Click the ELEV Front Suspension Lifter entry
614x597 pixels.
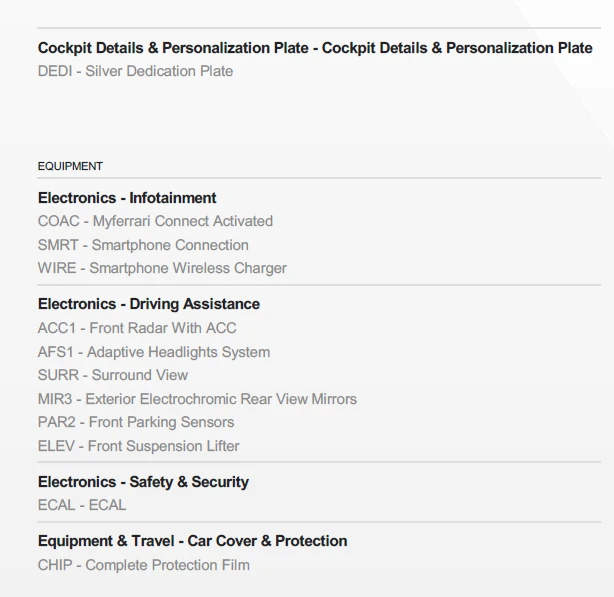click(x=139, y=446)
